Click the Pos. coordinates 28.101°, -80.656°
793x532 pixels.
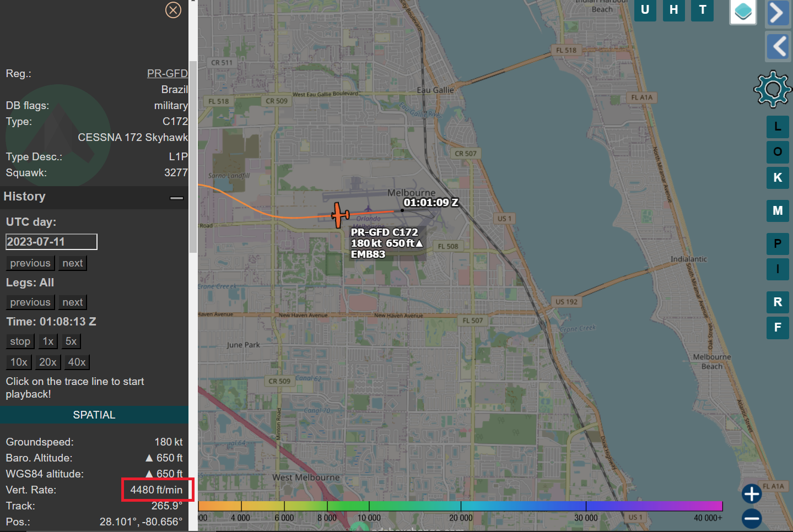click(x=141, y=522)
